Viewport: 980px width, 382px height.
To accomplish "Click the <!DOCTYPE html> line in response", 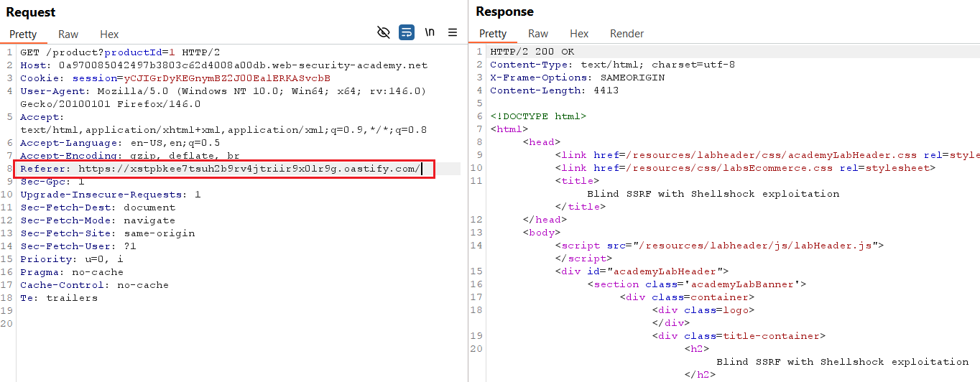I will pos(538,116).
